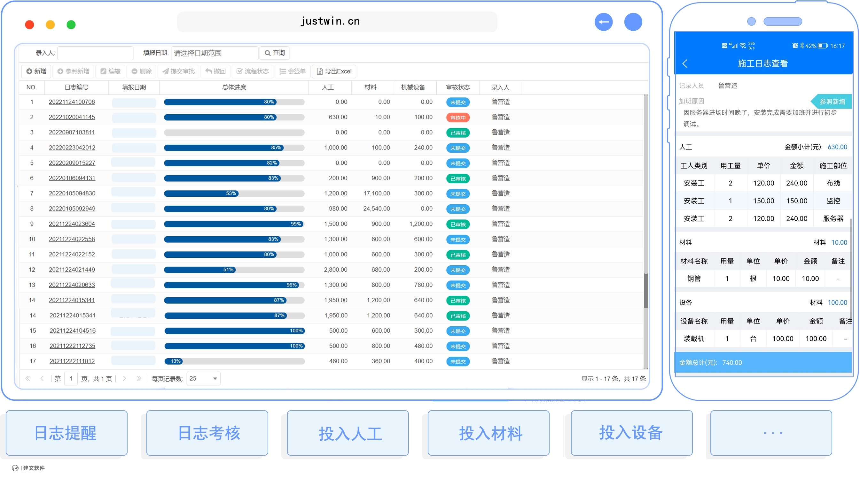Select the 投入材料 feature tab

click(488, 433)
